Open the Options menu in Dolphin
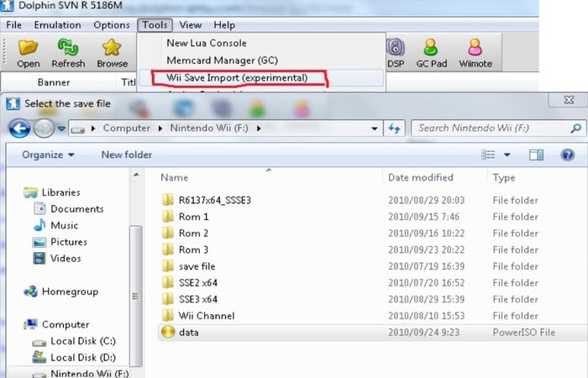 click(x=112, y=25)
